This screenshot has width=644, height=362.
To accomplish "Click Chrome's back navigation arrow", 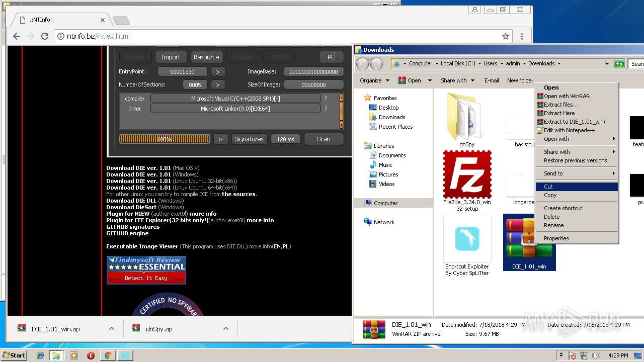I will coord(16,36).
